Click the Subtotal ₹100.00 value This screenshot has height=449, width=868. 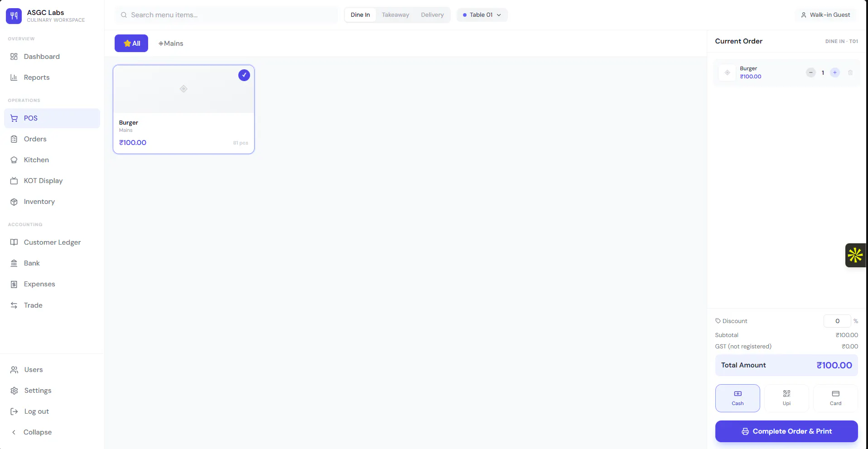(847, 335)
